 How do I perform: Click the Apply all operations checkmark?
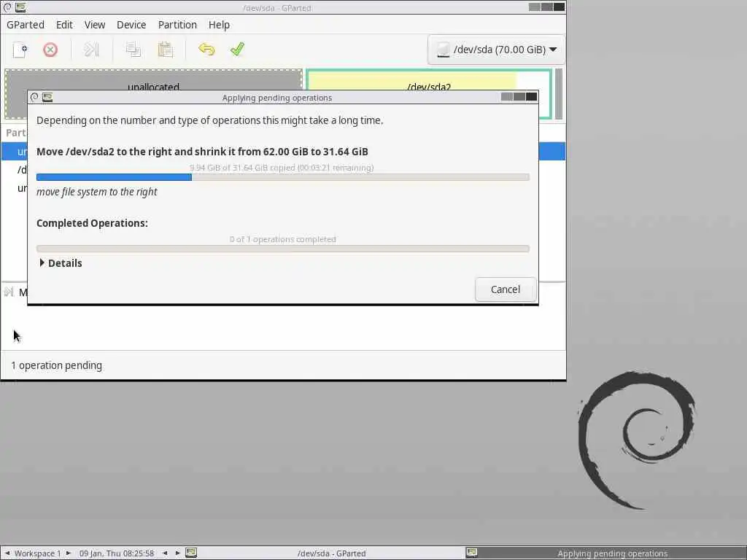[237, 50]
